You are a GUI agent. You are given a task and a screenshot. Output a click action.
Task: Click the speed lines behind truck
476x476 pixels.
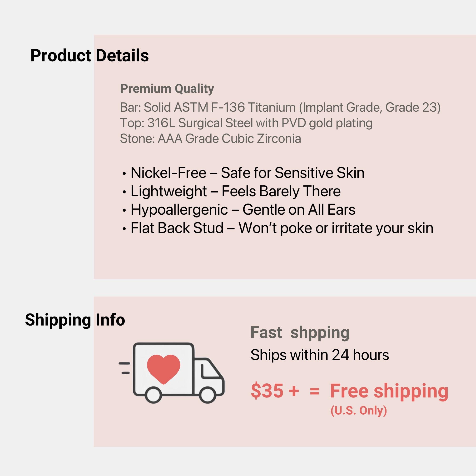coord(124,368)
